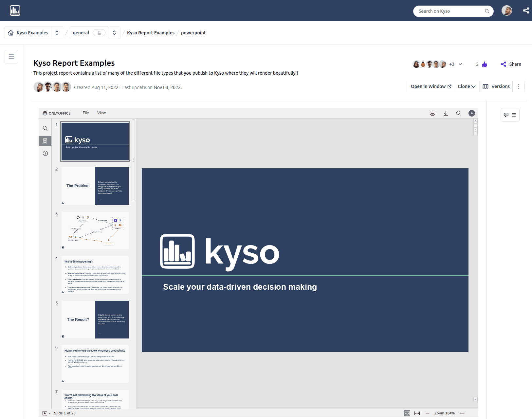Viewport: 532px width, 419px height.
Task: Click the user 'A' avatar in ONLYOFFICE
Action: point(471,113)
